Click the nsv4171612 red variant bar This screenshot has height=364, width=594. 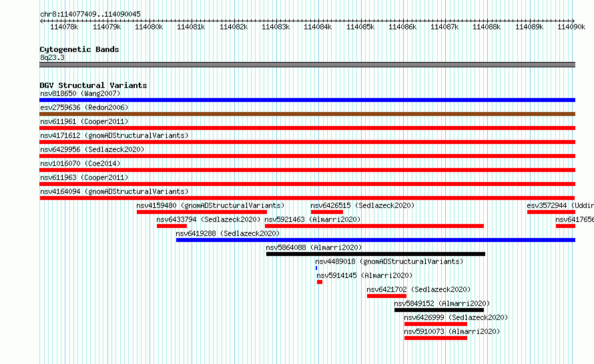click(x=307, y=142)
